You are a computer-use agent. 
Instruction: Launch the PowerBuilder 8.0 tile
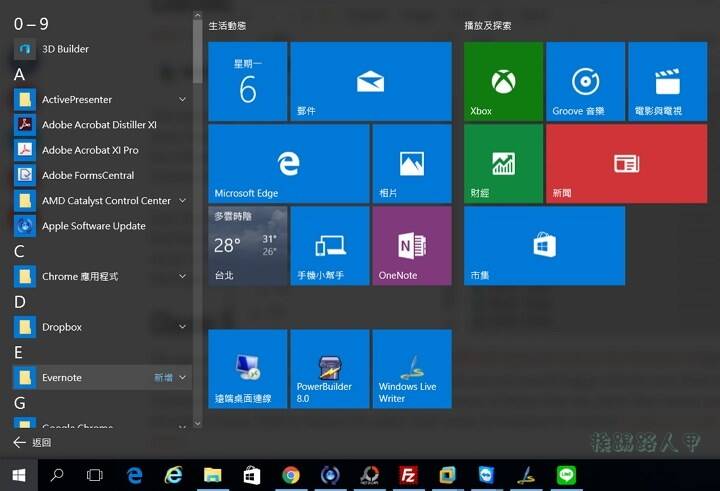pyautogui.click(x=330, y=369)
